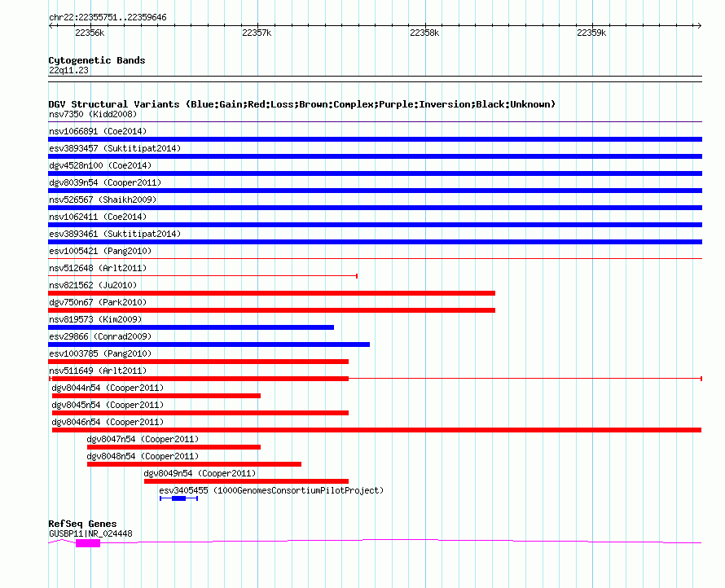Viewport: 725px width, 588px height.
Task: Click the 22357k ruler tick label
Action: point(257,33)
